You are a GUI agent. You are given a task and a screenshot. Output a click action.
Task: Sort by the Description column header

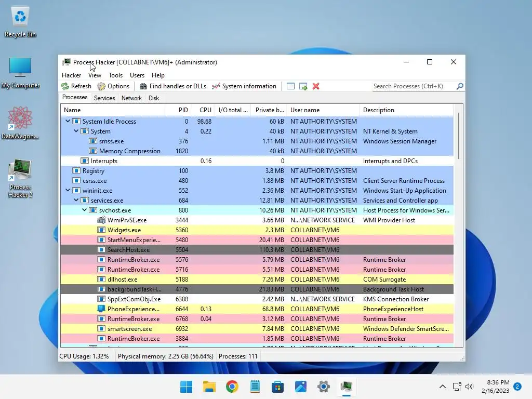point(406,110)
